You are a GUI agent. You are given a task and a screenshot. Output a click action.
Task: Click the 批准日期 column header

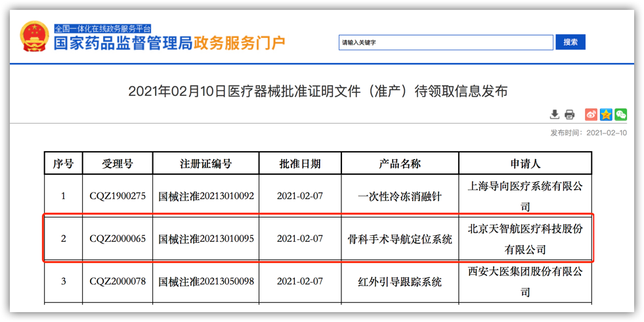coord(300,164)
